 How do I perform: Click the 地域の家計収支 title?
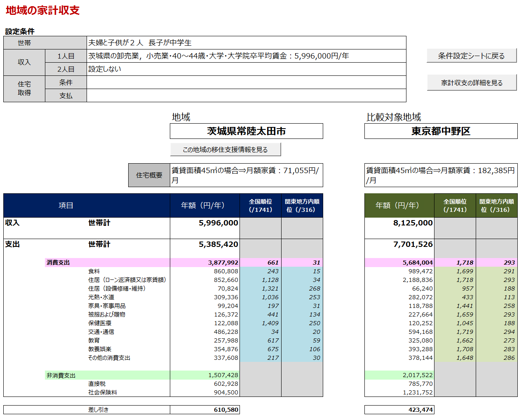click(42, 10)
